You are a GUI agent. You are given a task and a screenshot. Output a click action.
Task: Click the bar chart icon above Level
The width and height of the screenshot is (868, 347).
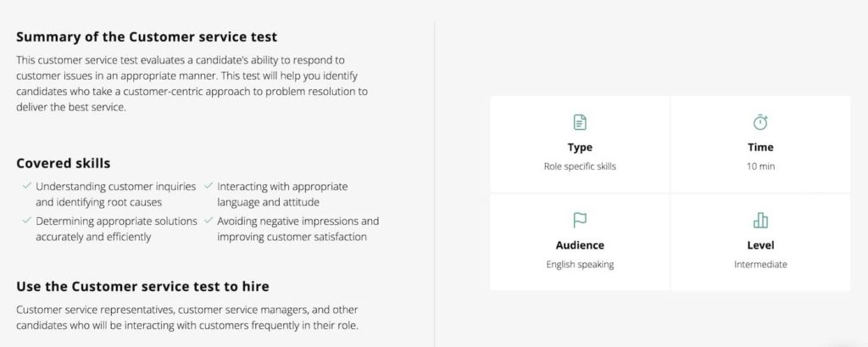click(760, 221)
